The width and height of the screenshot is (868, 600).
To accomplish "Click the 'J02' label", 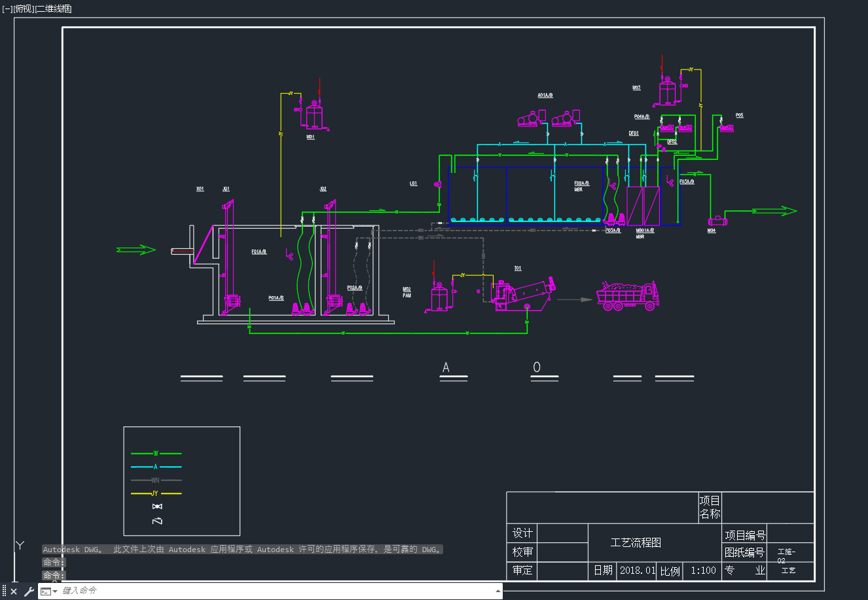I will (323, 189).
